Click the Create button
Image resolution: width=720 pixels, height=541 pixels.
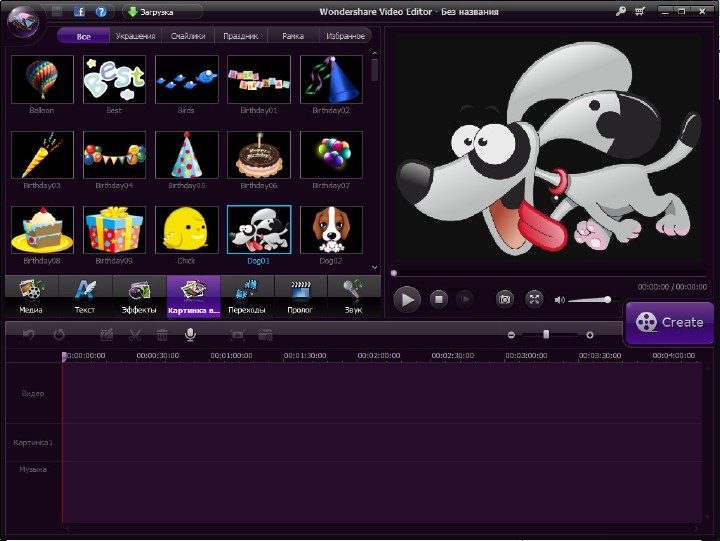tap(670, 322)
